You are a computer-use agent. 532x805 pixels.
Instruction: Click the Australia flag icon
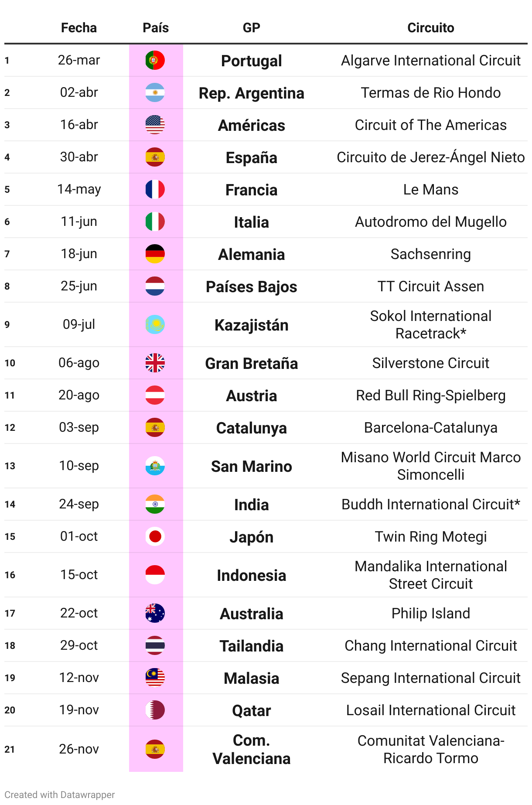pyautogui.click(x=155, y=613)
